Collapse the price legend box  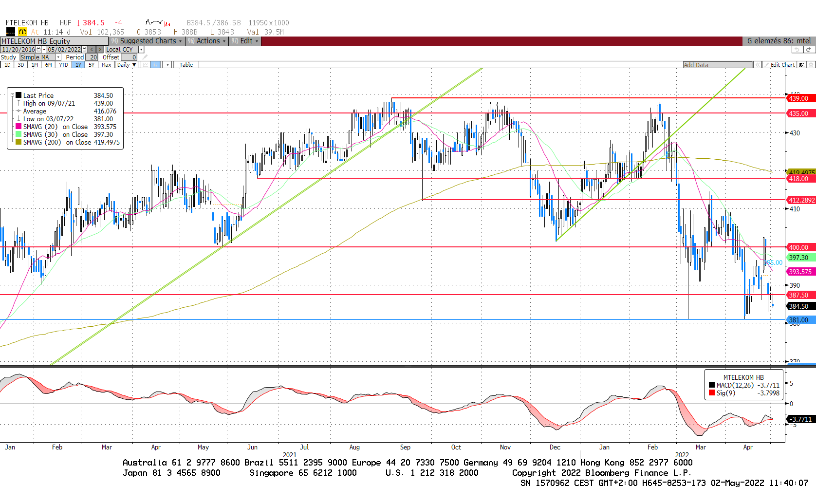coord(13,95)
